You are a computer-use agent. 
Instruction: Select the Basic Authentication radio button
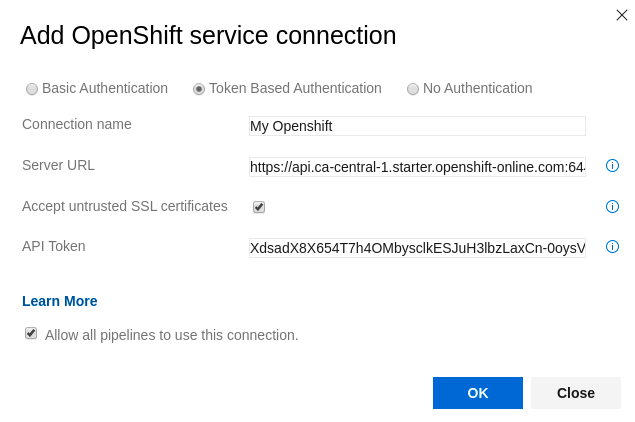(x=32, y=89)
